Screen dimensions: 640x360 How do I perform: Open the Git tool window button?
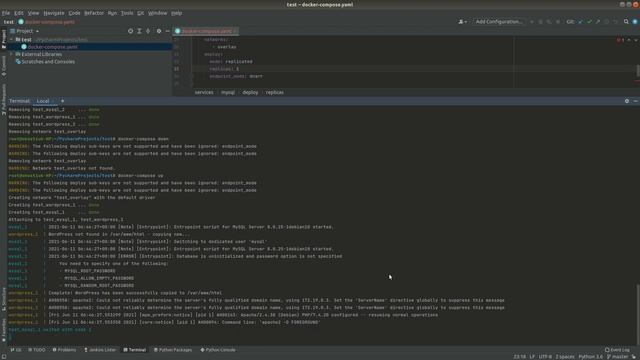click(16, 350)
